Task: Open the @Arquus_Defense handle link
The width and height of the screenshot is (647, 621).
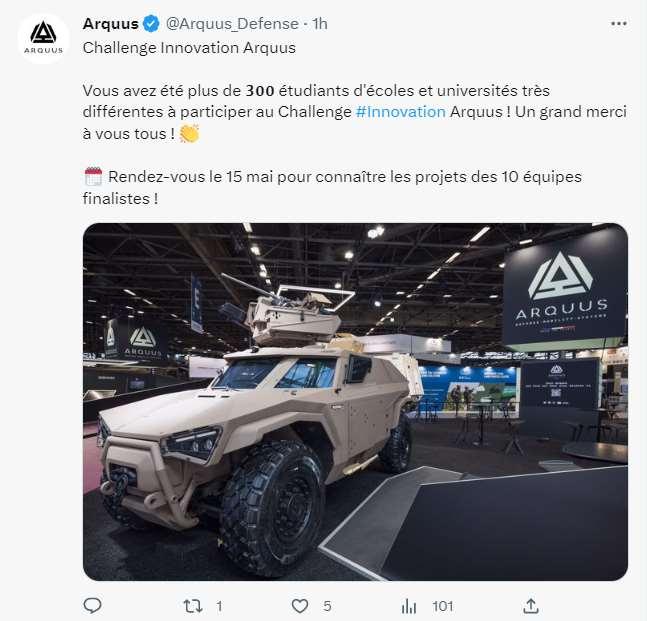Action: tap(232, 24)
